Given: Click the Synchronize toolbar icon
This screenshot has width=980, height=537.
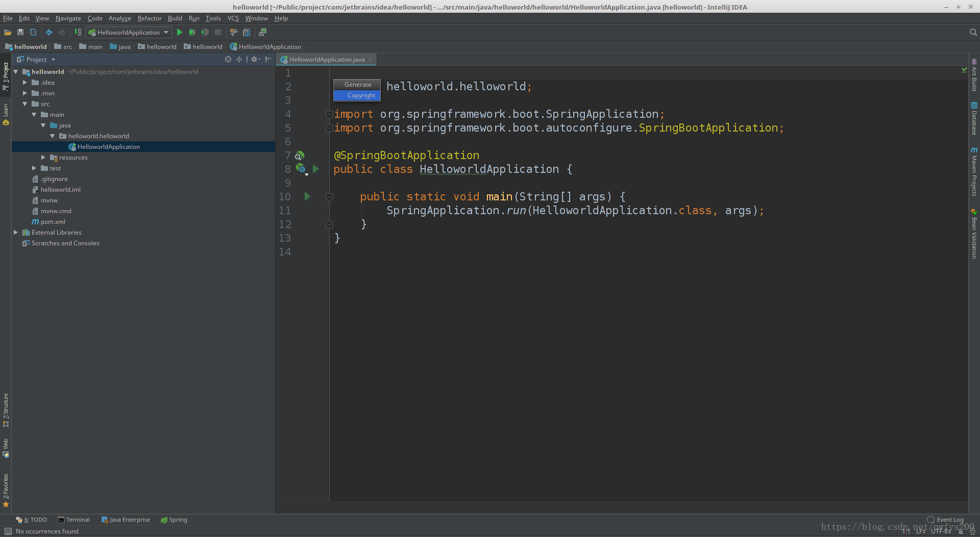Looking at the screenshot, I should (x=33, y=32).
